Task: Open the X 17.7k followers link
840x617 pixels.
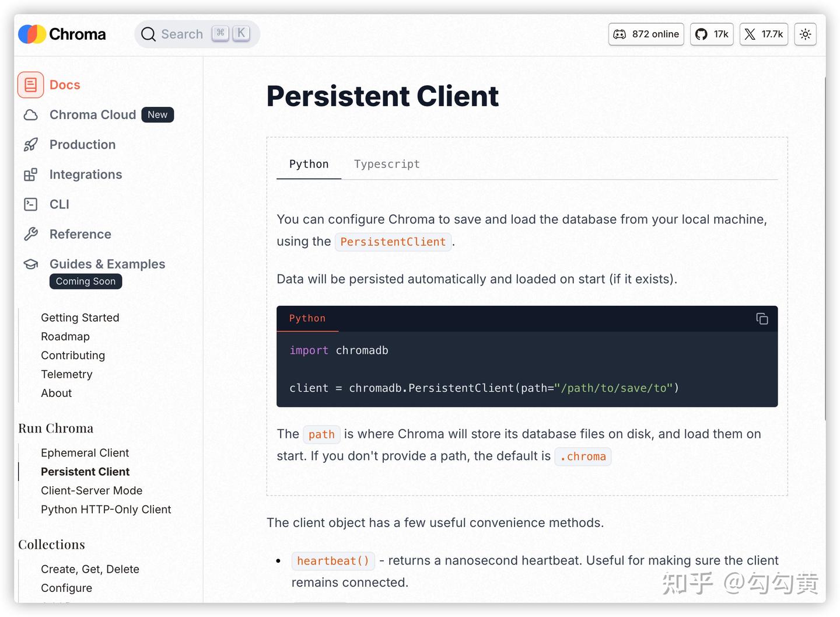Action: point(764,34)
